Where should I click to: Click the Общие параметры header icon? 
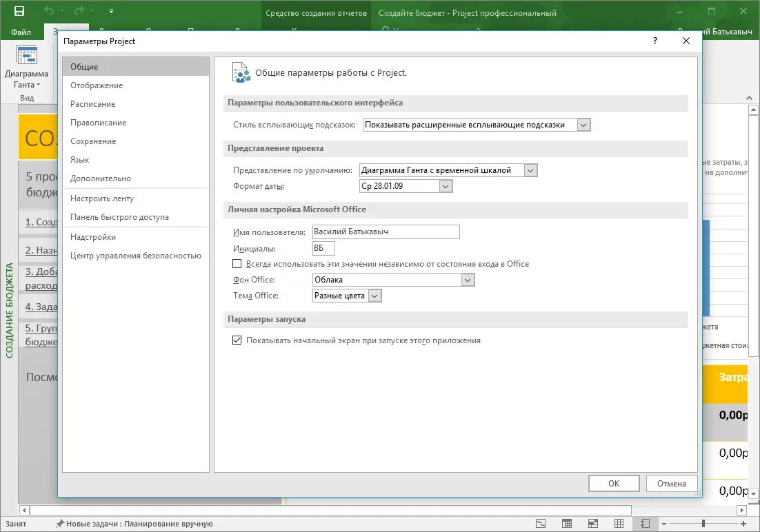tap(241, 72)
